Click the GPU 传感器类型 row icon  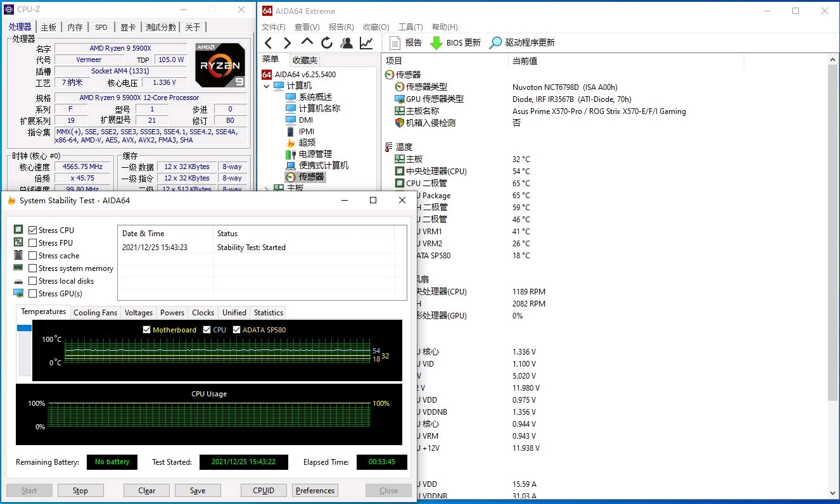tap(399, 99)
